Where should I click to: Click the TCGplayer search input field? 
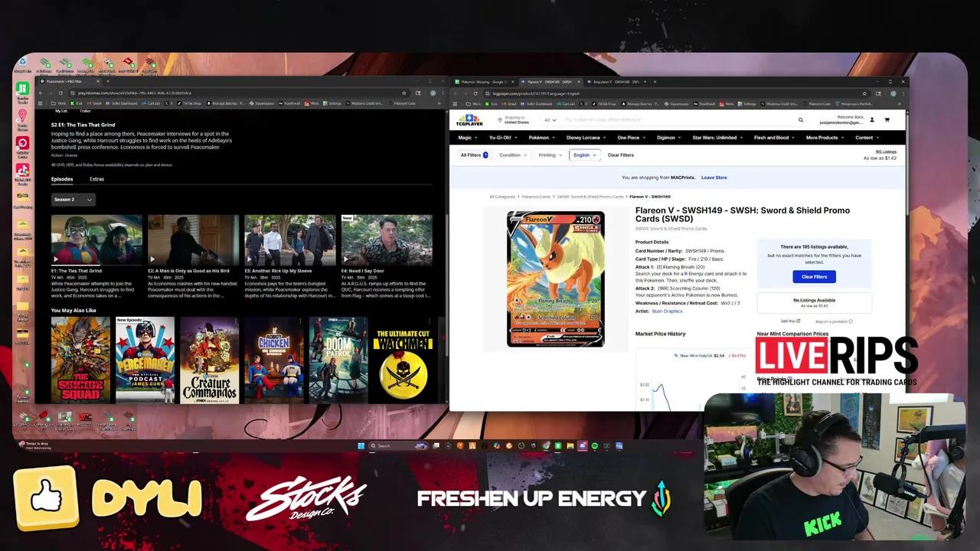coord(678,120)
